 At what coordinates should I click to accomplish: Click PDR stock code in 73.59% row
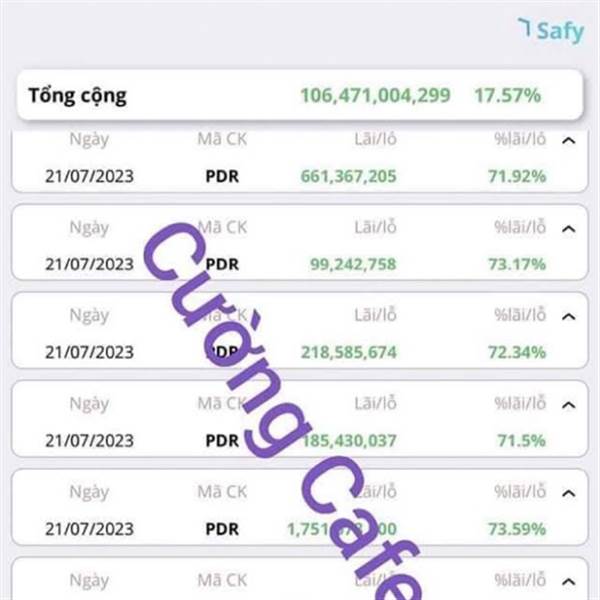tap(222, 529)
